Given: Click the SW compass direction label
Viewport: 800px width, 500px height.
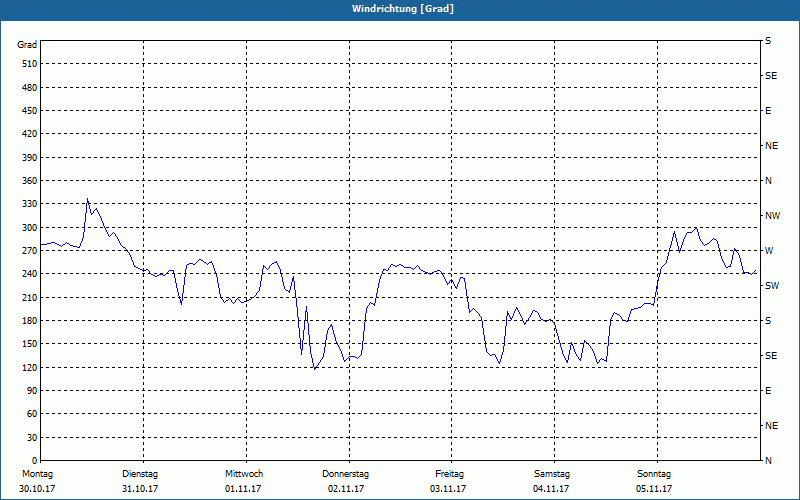Looking at the screenshot, I should [x=772, y=286].
